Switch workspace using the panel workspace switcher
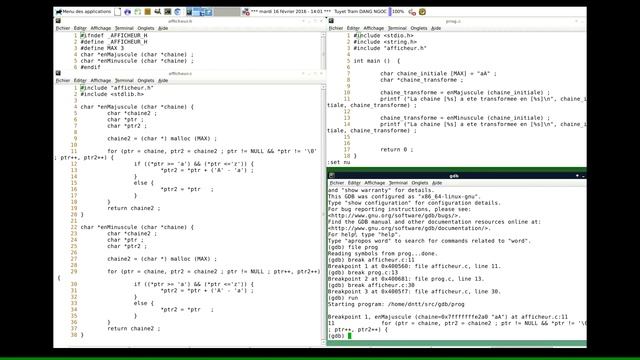640x360 pixels. pos(213,12)
